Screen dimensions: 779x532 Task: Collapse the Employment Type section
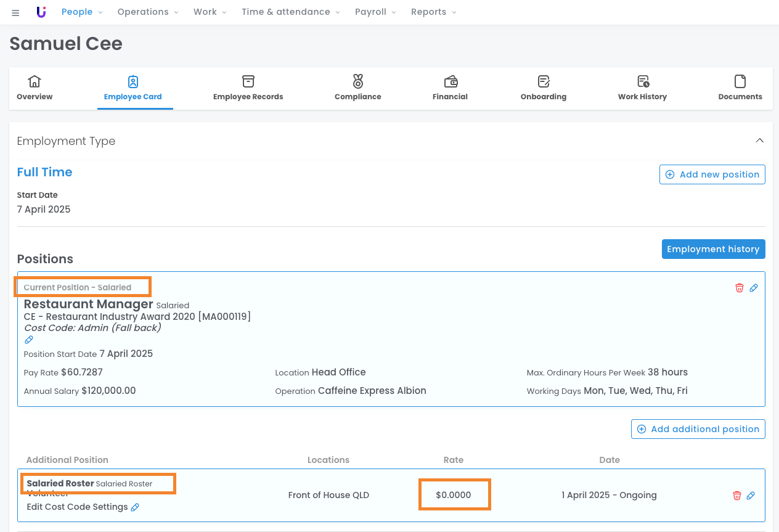(759, 141)
